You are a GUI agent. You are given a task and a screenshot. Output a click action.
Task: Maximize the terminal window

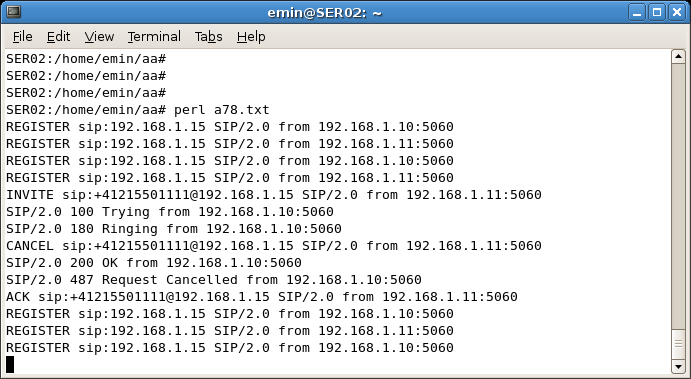tap(657, 13)
